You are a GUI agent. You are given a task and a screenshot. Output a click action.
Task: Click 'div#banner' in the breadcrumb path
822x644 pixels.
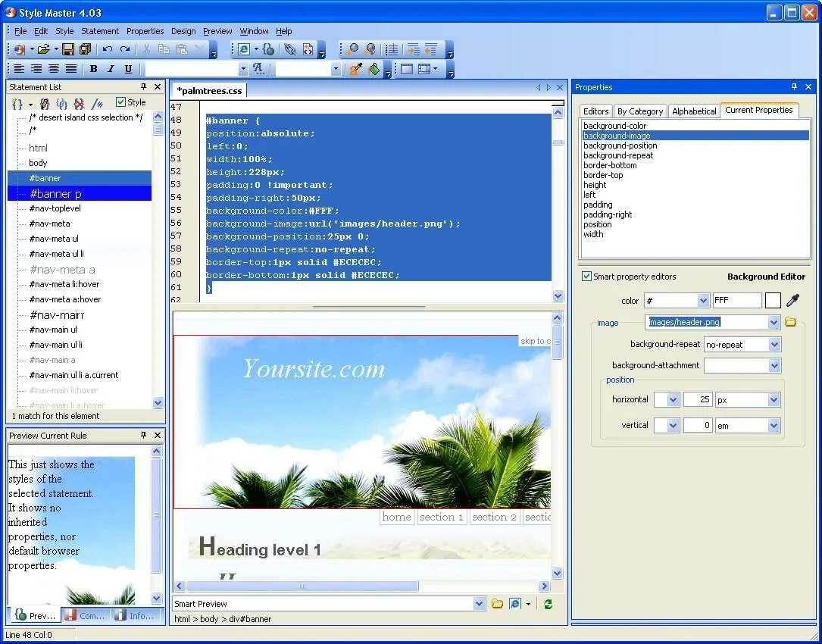pyautogui.click(x=250, y=619)
